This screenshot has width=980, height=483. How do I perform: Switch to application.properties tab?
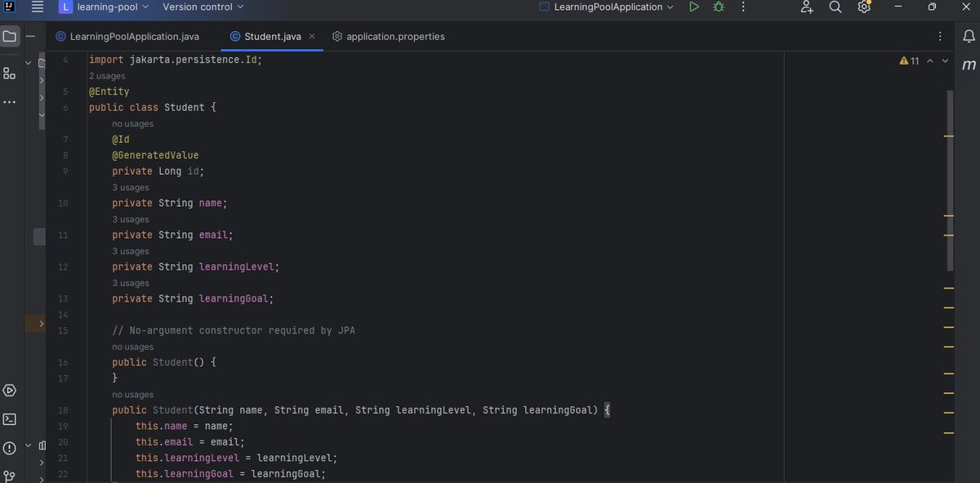tap(389, 37)
